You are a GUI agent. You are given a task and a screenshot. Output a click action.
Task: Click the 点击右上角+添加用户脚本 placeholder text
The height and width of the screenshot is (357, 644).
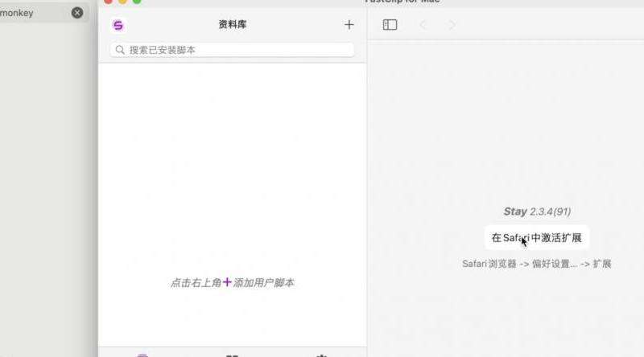pyautogui.click(x=232, y=283)
